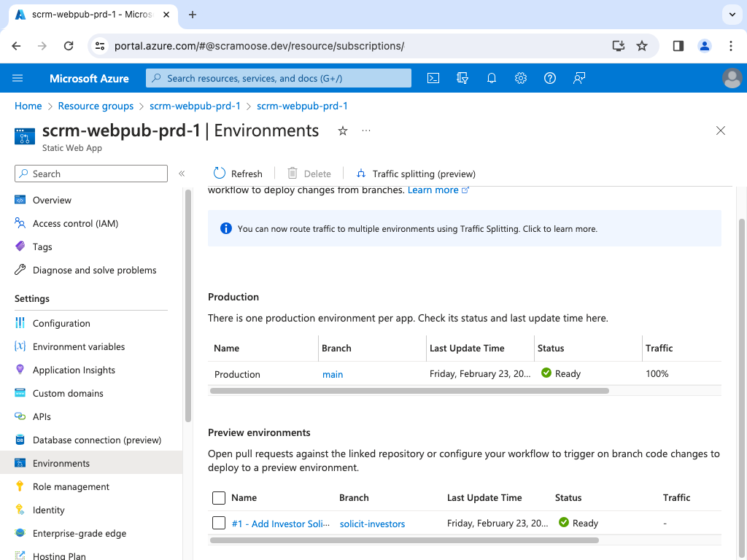
Task: Click the Traffic Splitting info banner
Action: 465,228
